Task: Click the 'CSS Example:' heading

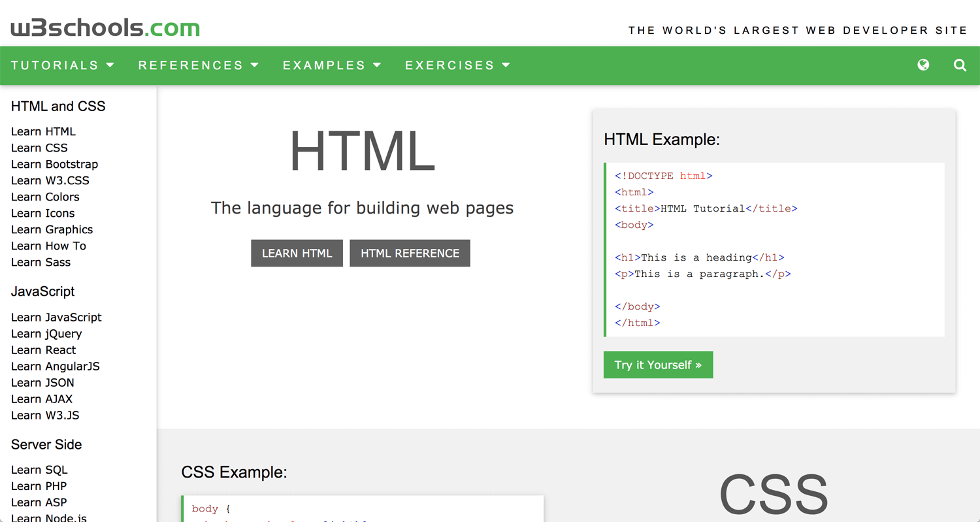Action: [x=234, y=472]
